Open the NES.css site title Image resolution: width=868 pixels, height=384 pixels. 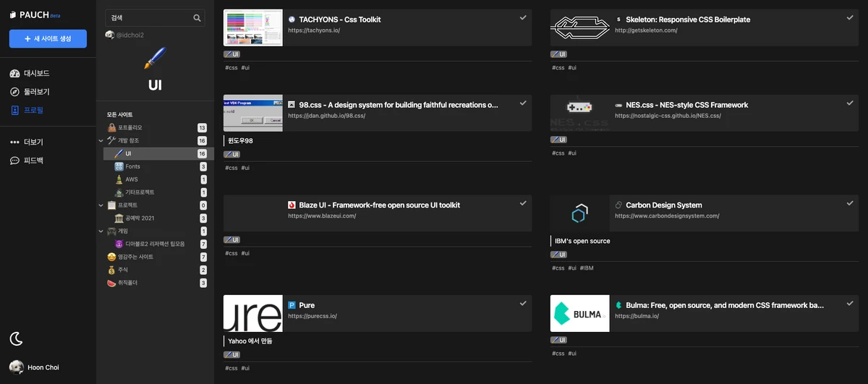tap(687, 105)
